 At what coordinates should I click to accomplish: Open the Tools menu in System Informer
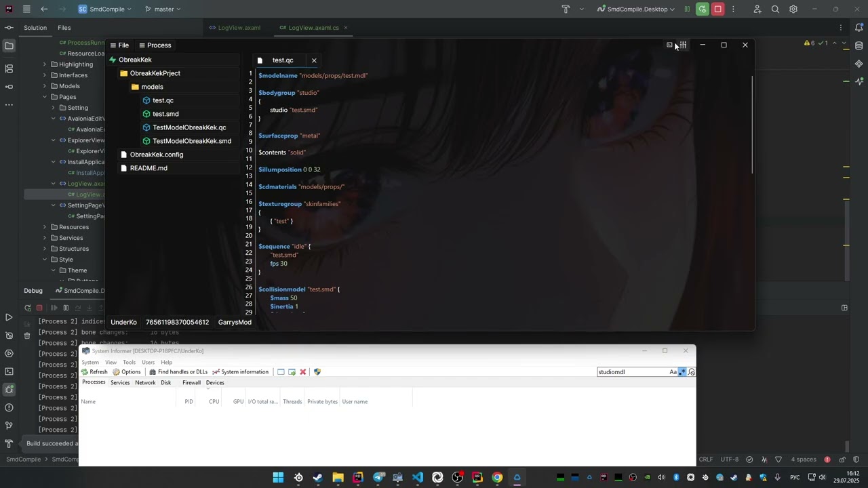(x=129, y=363)
